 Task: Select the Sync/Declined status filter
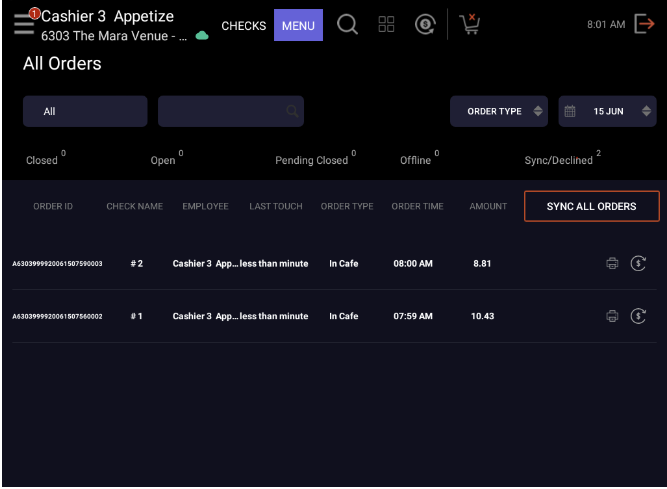(560, 160)
